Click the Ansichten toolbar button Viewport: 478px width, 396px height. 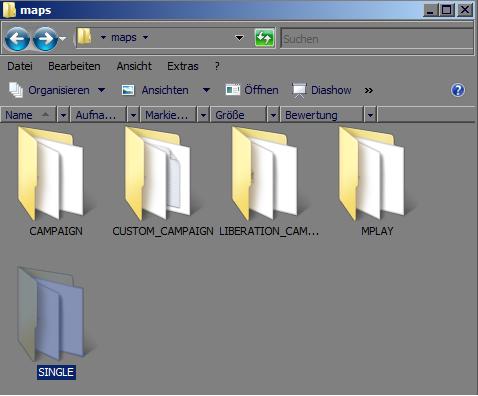(x=156, y=90)
